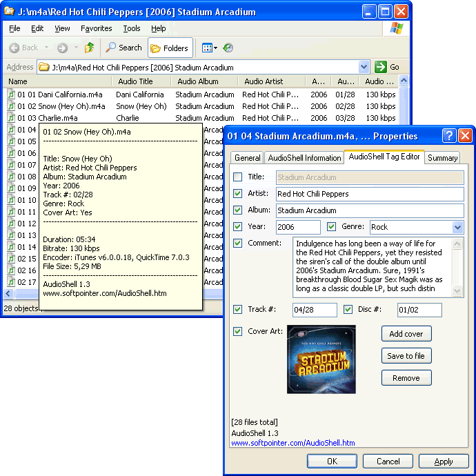Click the Save to file button
Image resolution: width=476 pixels, height=476 pixels.
406,356
